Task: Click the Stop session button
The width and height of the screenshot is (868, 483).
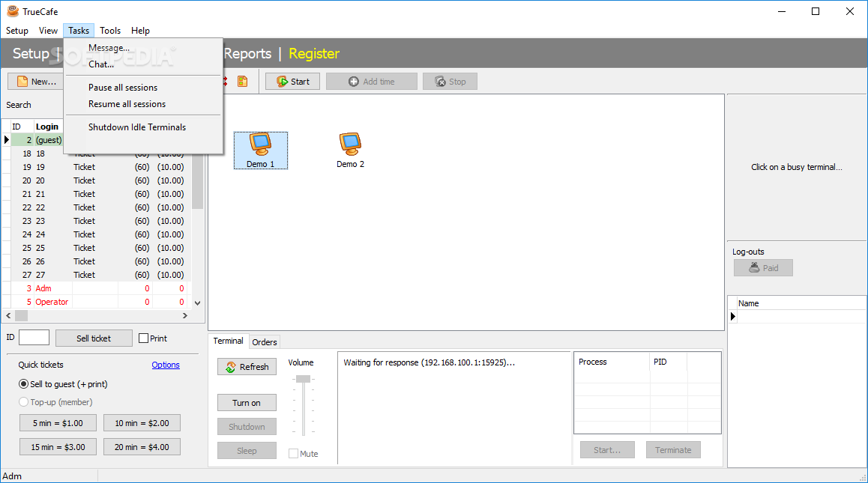Action: click(450, 82)
